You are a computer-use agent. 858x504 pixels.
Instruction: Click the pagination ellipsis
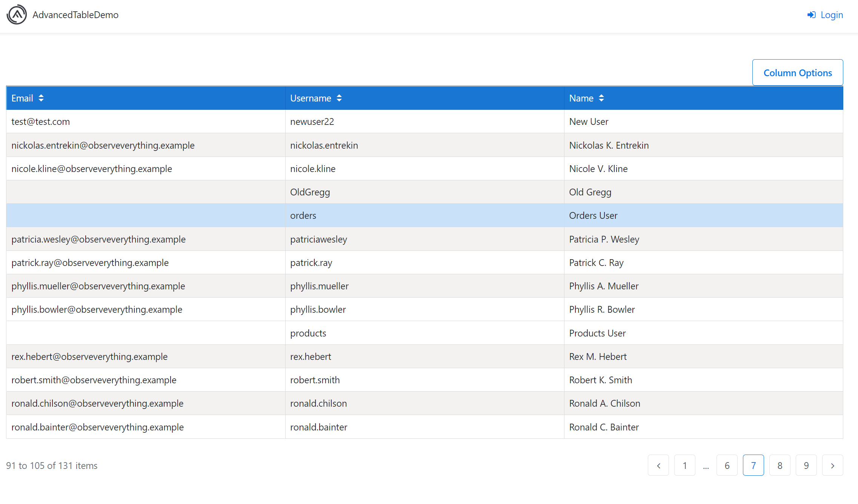[706, 467]
